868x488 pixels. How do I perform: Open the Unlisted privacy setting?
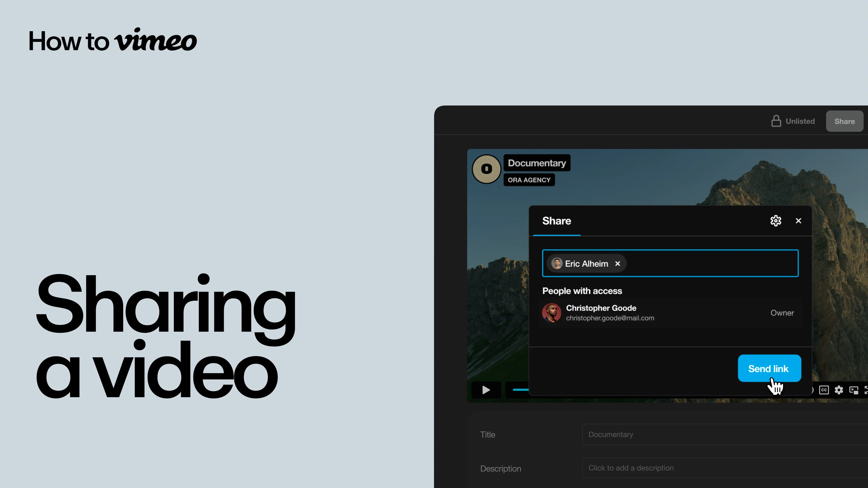pyautogui.click(x=793, y=121)
